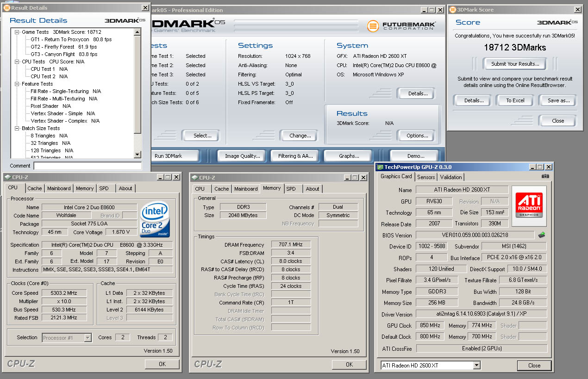Viewport: 588px width, 379px height.
Task: Launch the Demo button
Action: [x=415, y=156]
